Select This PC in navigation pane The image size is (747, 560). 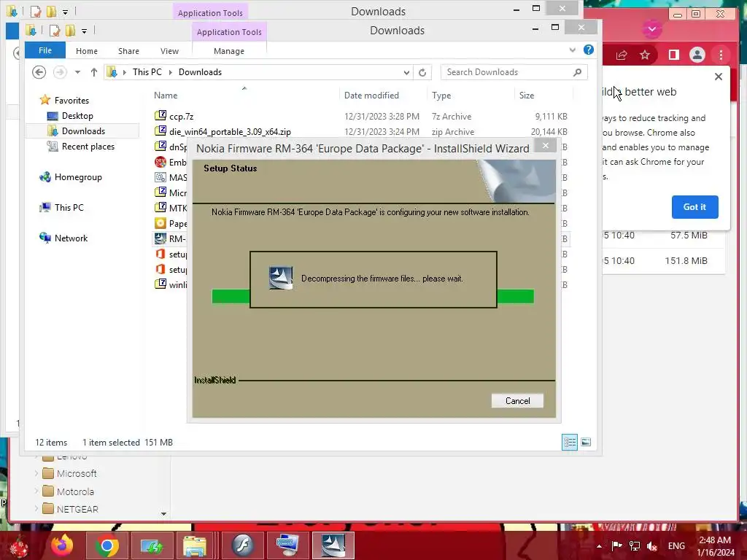[69, 208]
